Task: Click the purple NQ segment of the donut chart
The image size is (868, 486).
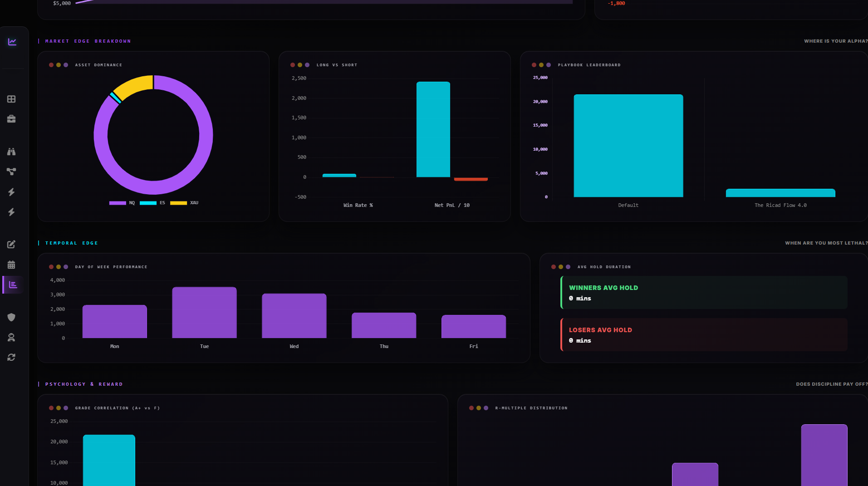Action: [x=206, y=135]
